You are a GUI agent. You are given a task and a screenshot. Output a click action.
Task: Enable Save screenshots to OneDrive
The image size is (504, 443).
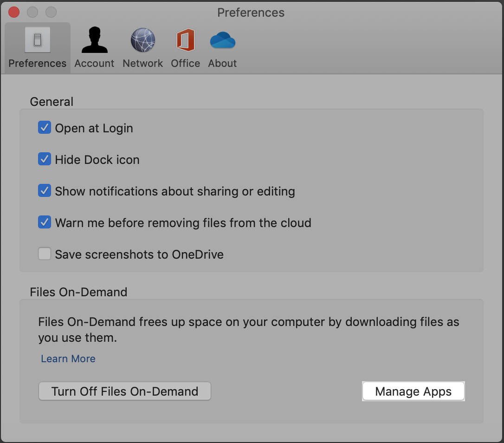point(45,254)
